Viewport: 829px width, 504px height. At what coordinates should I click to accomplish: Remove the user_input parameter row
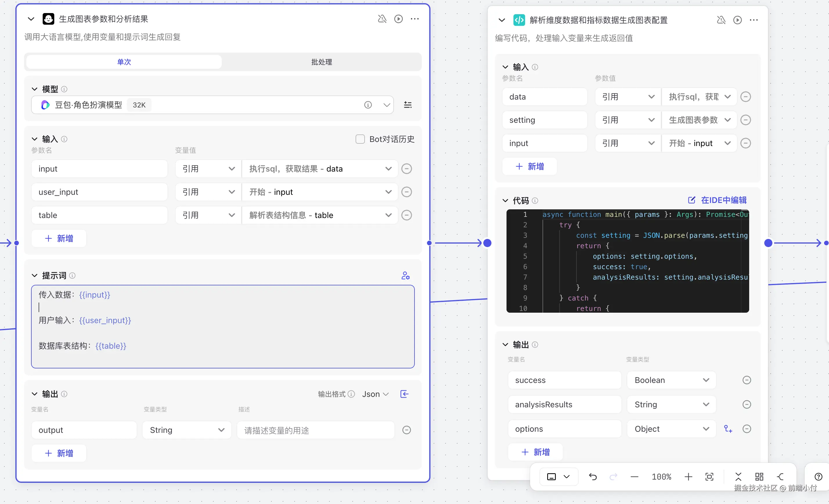tap(406, 192)
